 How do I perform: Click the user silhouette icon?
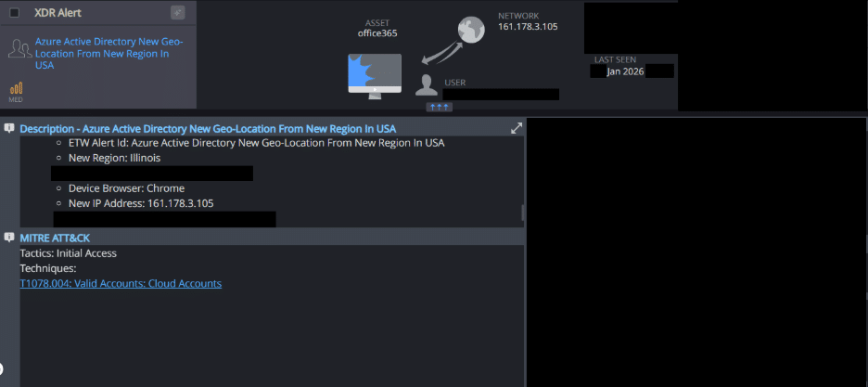coord(427,85)
